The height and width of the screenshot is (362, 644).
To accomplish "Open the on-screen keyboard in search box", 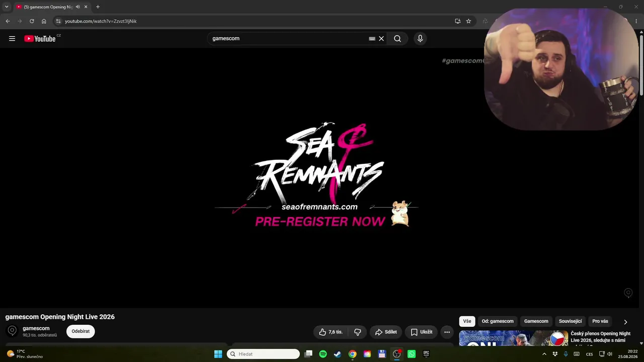I will 372,39.
